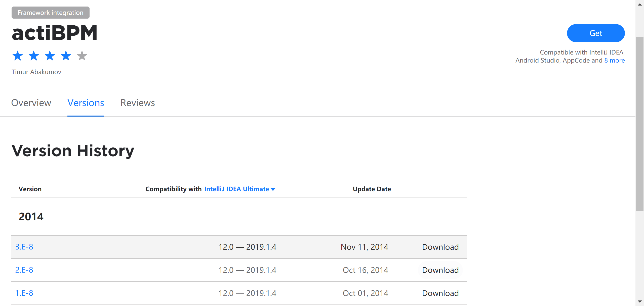Click the third rating star
The height and width of the screenshot is (306, 644).
pos(50,56)
